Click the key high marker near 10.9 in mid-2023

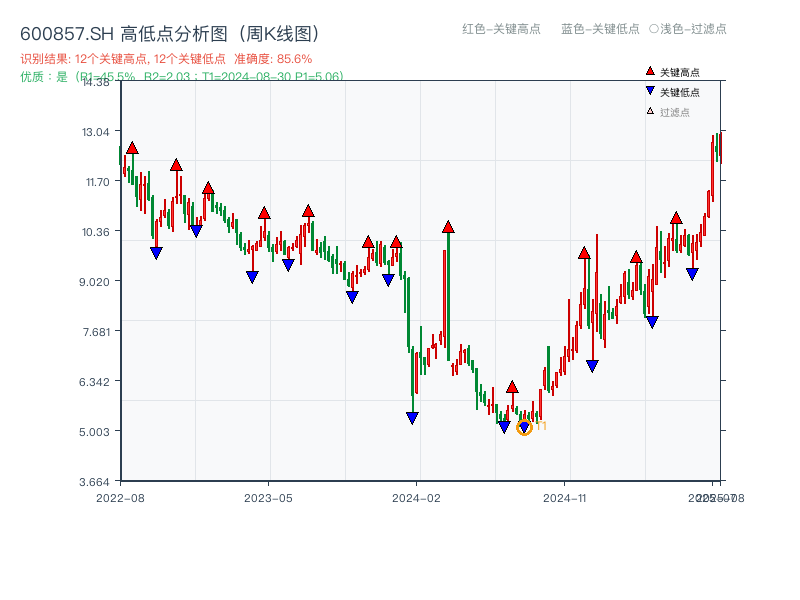(308, 211)
